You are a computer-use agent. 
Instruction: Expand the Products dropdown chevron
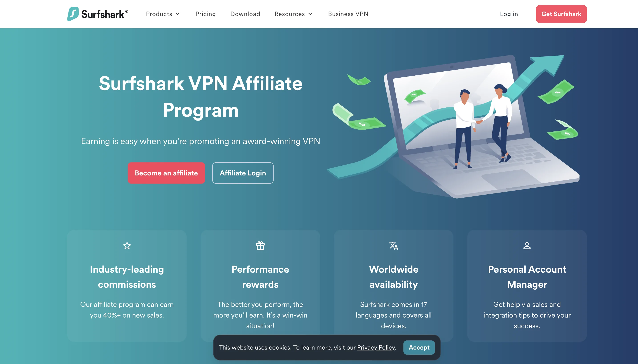178,14
